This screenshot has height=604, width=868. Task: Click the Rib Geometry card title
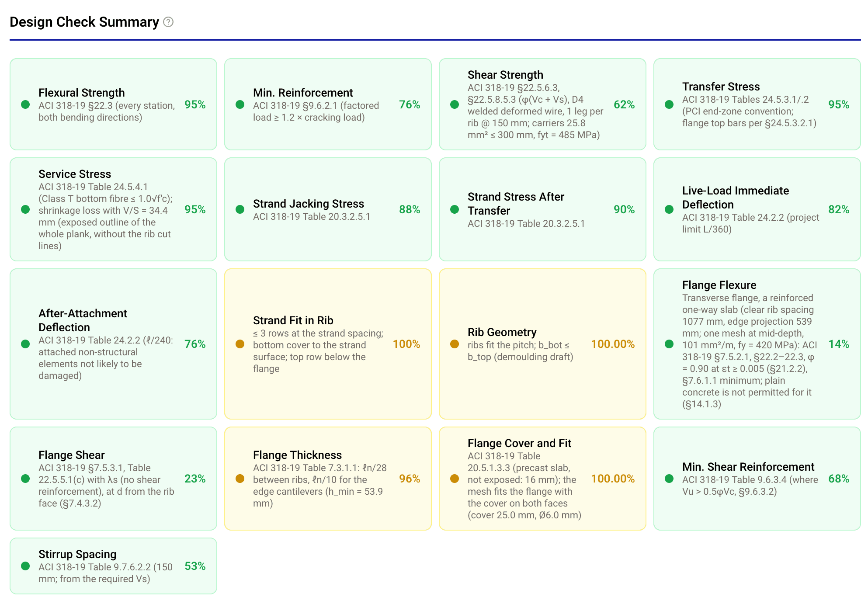502,332
